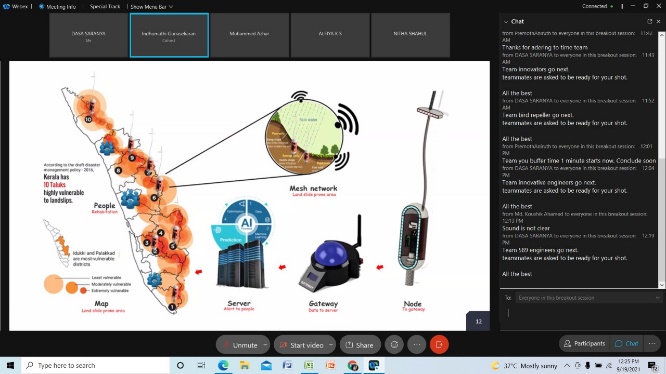
Task: Open more options ellipsis in meeting controls
Action: 417,345
